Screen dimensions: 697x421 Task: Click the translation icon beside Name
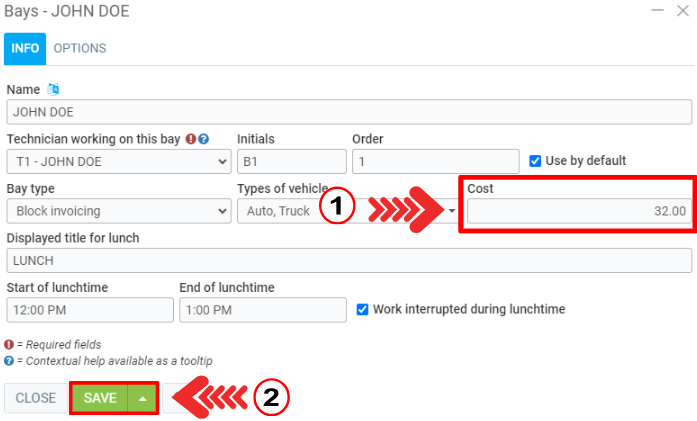click(x=53, y=90)
